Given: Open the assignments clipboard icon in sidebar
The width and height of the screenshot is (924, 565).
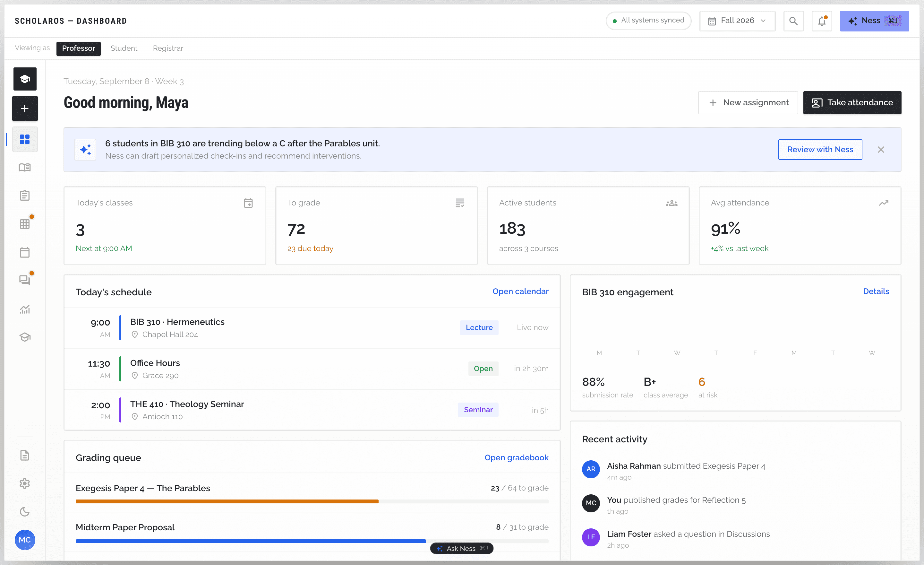Looking at the screenshot, I should 25,196.
